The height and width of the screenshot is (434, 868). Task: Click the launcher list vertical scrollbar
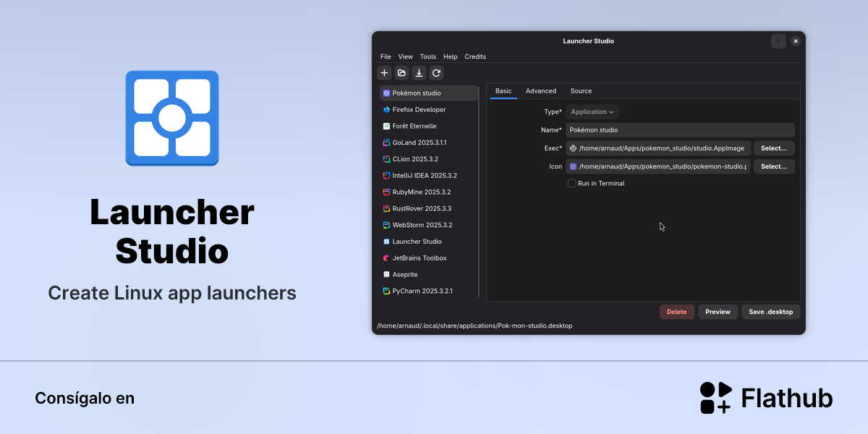click(480, 192)
